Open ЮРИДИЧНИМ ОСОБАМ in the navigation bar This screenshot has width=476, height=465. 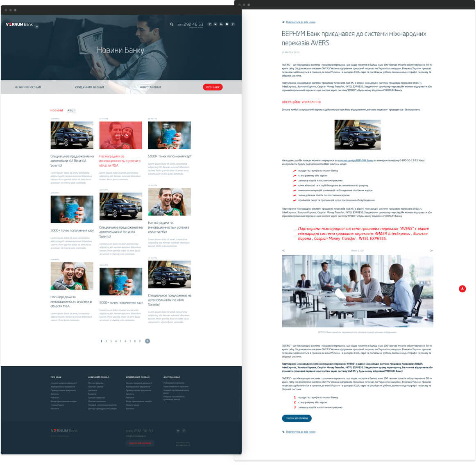[x=89, y=87]
